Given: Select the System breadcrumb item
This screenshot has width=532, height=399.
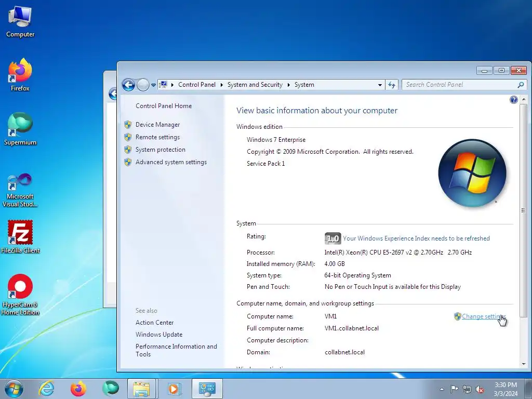Looking at the screenshot, I should coord(304,85).
